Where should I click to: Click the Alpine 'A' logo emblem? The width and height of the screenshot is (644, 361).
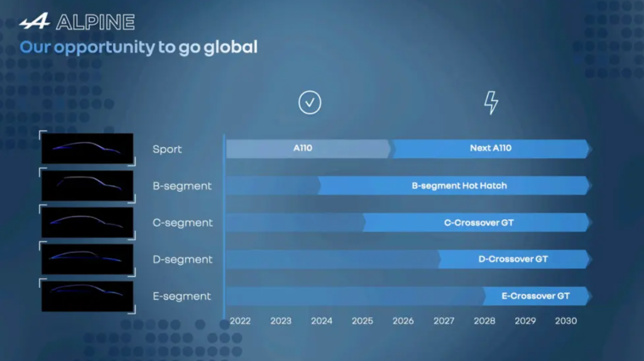click(x=35, y=23)
